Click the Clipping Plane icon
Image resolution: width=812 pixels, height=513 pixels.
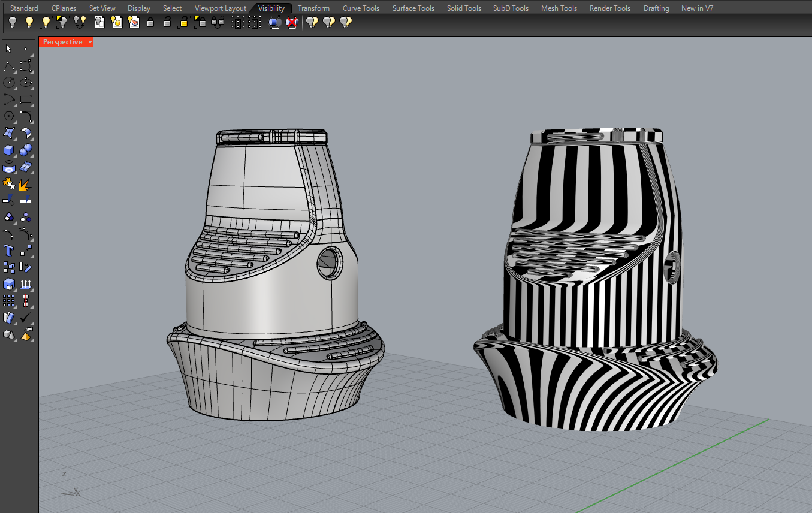[x=274, y=23]
